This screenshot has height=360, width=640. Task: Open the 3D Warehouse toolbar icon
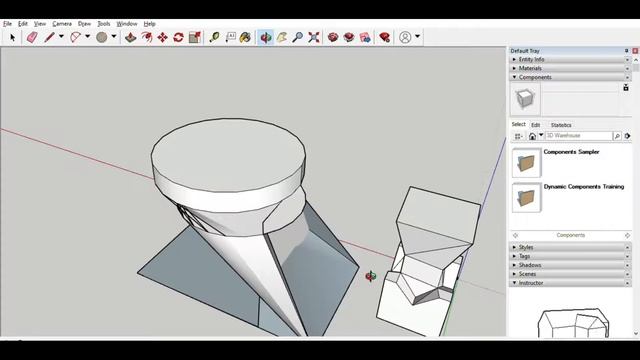pyautogui.click(x=333, y=38)
